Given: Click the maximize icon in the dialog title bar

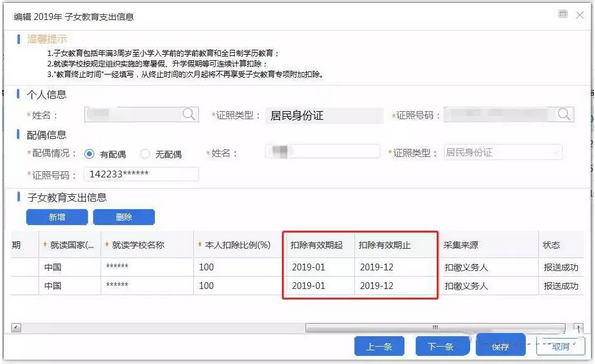Looking at the screenshot, I should pyautogui.click(x=563, y=14).
